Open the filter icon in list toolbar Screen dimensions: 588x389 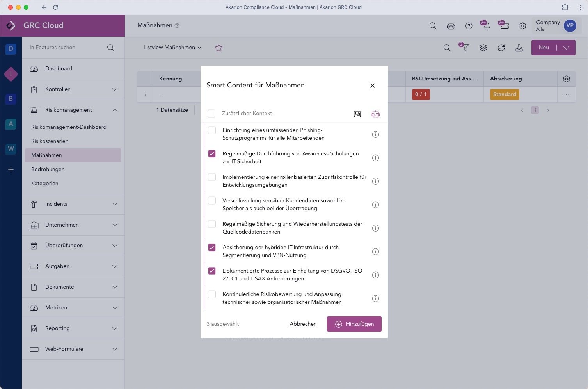coord(465,48)
